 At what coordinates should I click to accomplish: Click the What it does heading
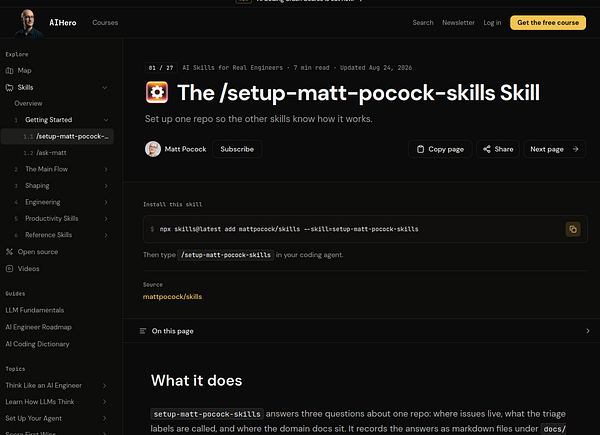(196, 381)
